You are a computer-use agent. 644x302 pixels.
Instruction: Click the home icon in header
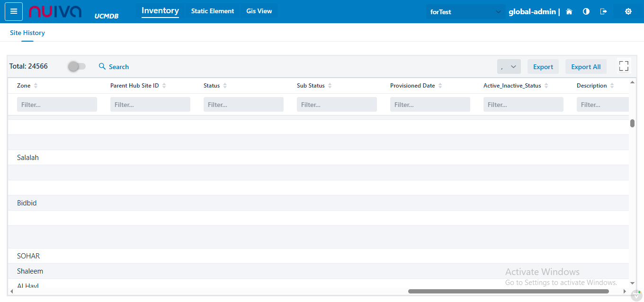click(569, 12)
